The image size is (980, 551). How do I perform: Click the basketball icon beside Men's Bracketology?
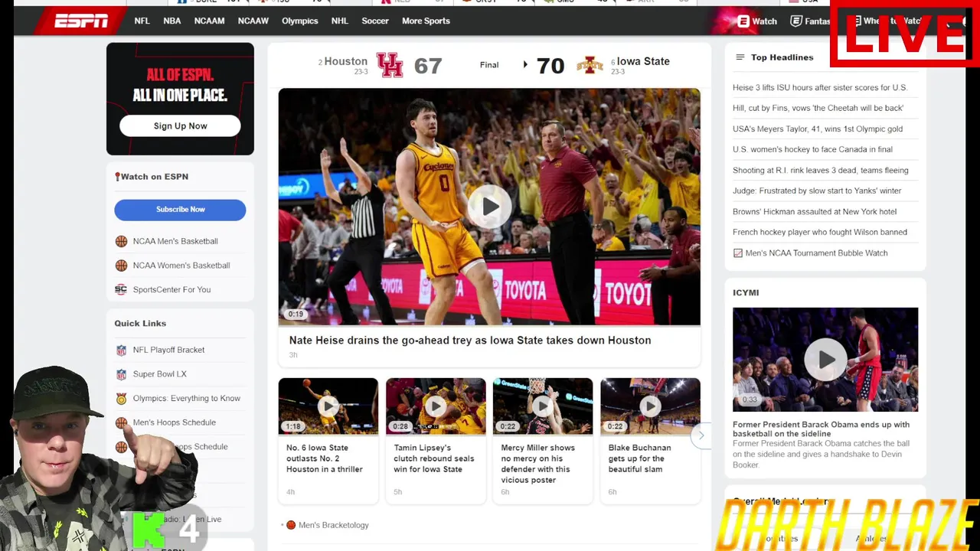tap(291, 525)
